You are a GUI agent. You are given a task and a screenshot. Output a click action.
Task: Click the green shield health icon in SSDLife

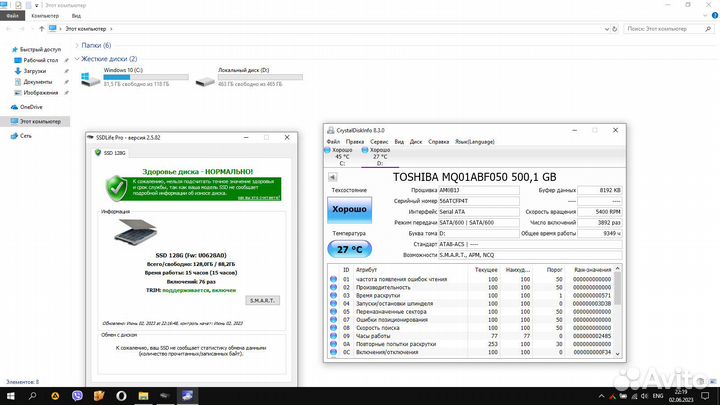[x=117, y=188]
